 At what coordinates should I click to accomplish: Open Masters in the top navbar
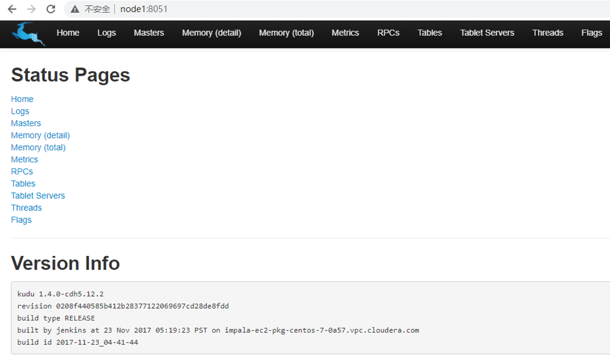[x=149, y=33]
